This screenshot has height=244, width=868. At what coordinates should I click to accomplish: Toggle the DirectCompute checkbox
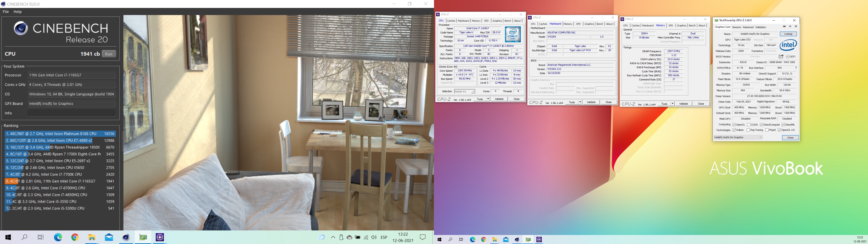[762, 125]
